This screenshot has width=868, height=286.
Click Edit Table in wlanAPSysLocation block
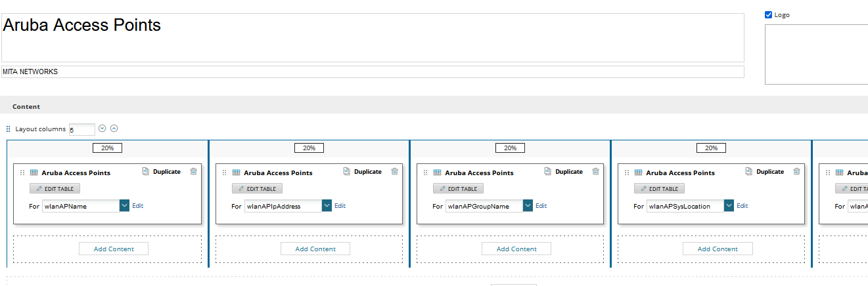pos(660,188)
